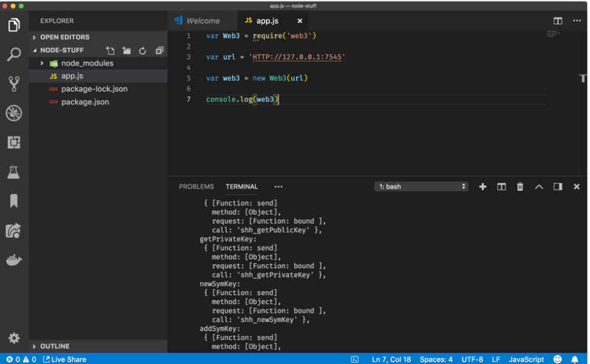Select the TERMINAL panel tab
This screenshot has height=364, width=590.
pos(242,186)
